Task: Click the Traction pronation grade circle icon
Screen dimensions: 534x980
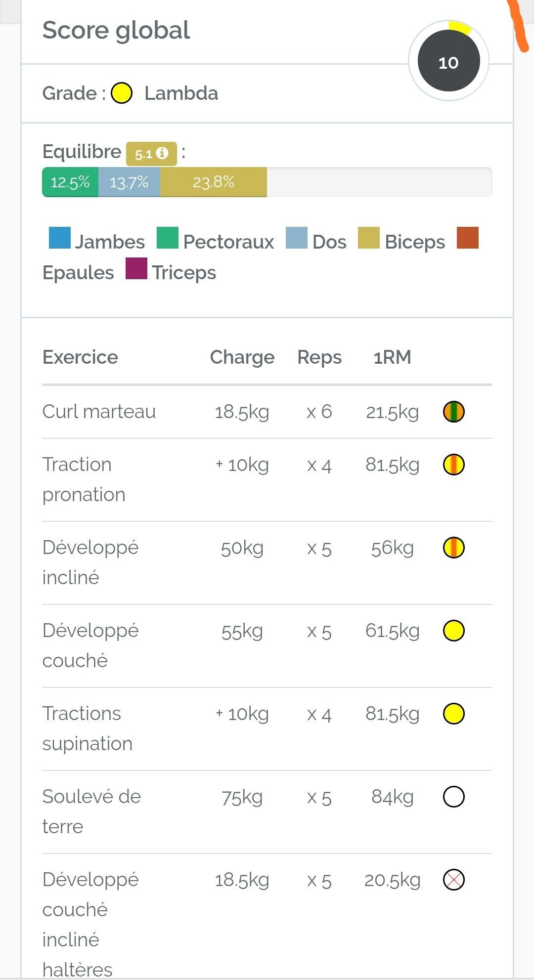Action: (453, 465)
